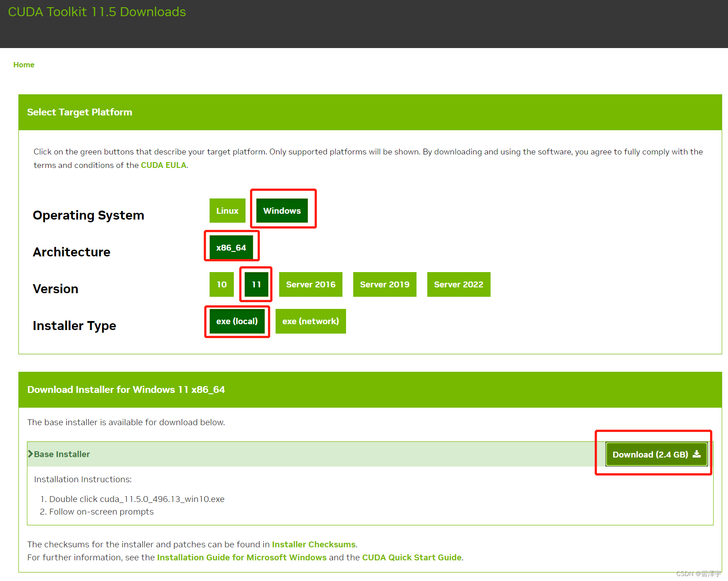Open the CUDA EULA link
728x581 pixels.
pyautogui.click(x=163, y=165)
